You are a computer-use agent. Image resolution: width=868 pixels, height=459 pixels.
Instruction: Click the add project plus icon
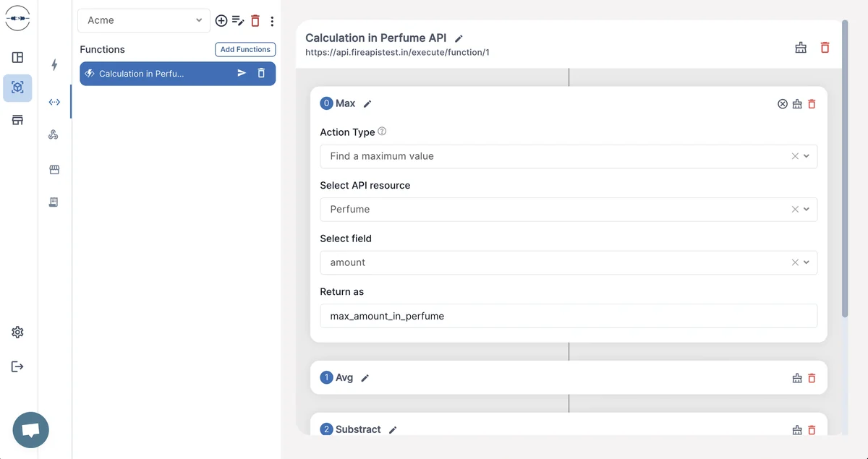point(221,21)
